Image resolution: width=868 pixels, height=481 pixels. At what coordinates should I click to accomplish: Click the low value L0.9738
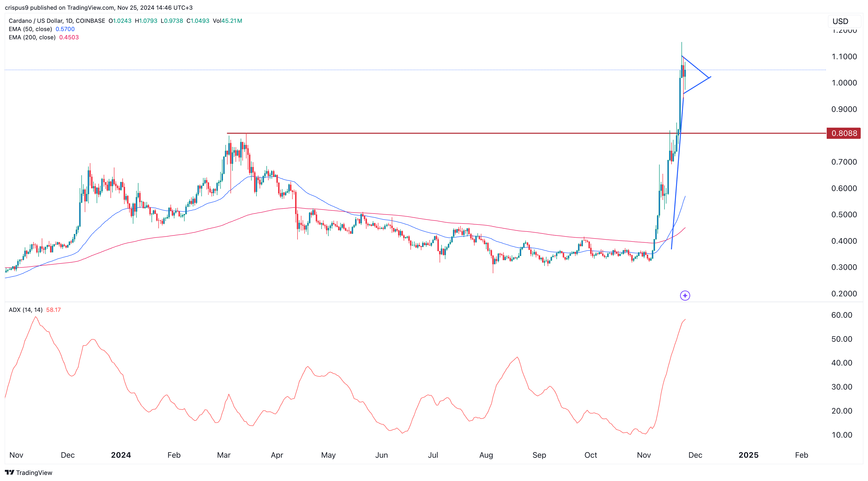point(172,21)
